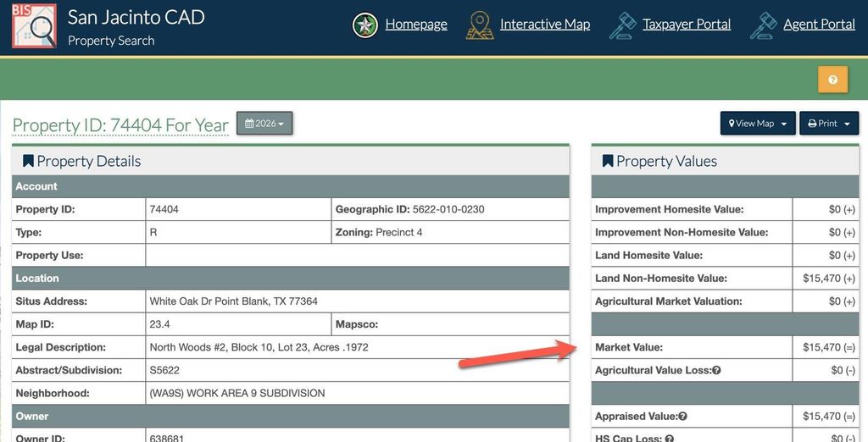The image size is (868, 442).
Task: Open the Print dropdown
Action: tap(829, 124)
